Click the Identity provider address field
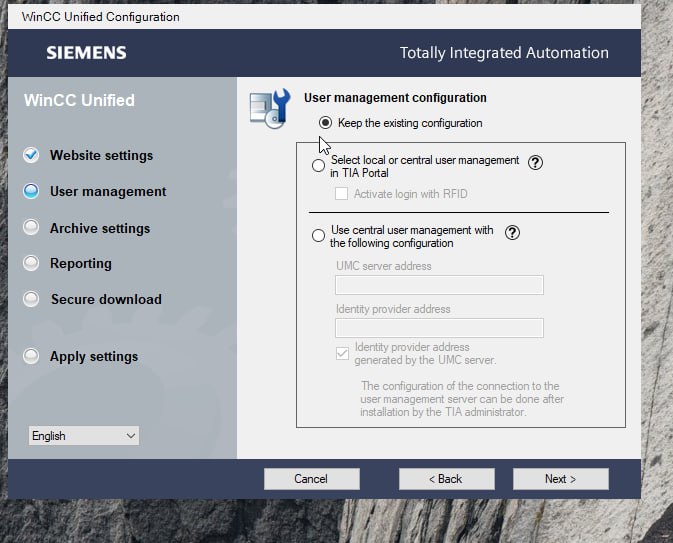Screen dimensions: 673x543 [x=439, y=328]
